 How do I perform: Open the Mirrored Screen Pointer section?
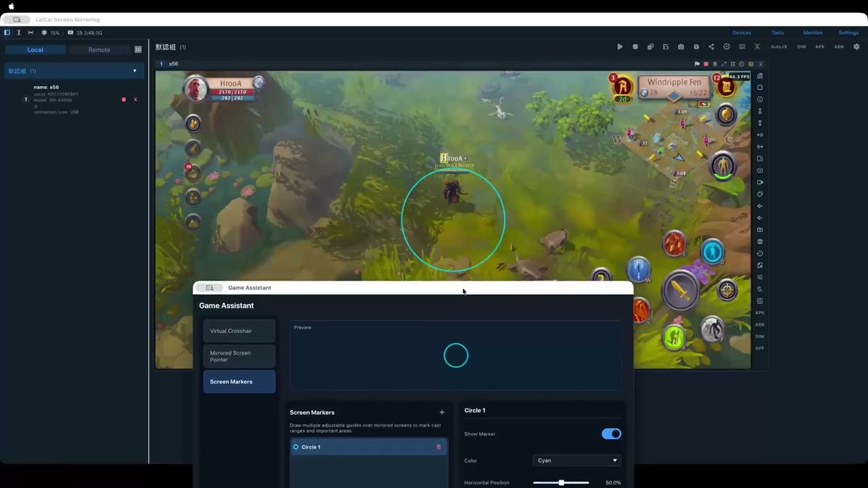(239, 357)
